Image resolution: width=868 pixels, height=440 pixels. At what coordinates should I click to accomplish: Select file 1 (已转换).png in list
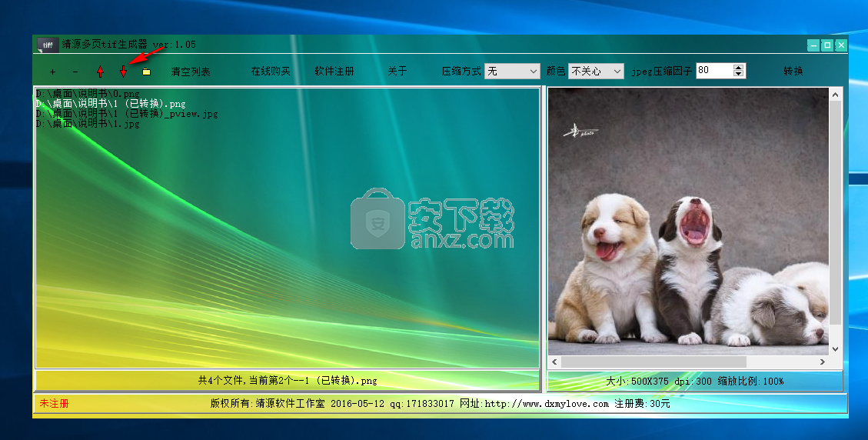pyautogui.click(x=111, y=104)
